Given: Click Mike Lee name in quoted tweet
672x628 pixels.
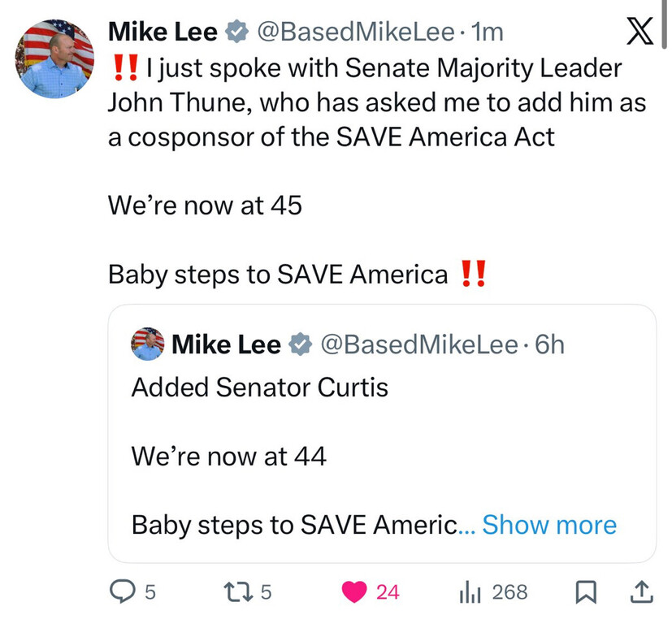Looking at the screenshot, I should pos(227,344).
